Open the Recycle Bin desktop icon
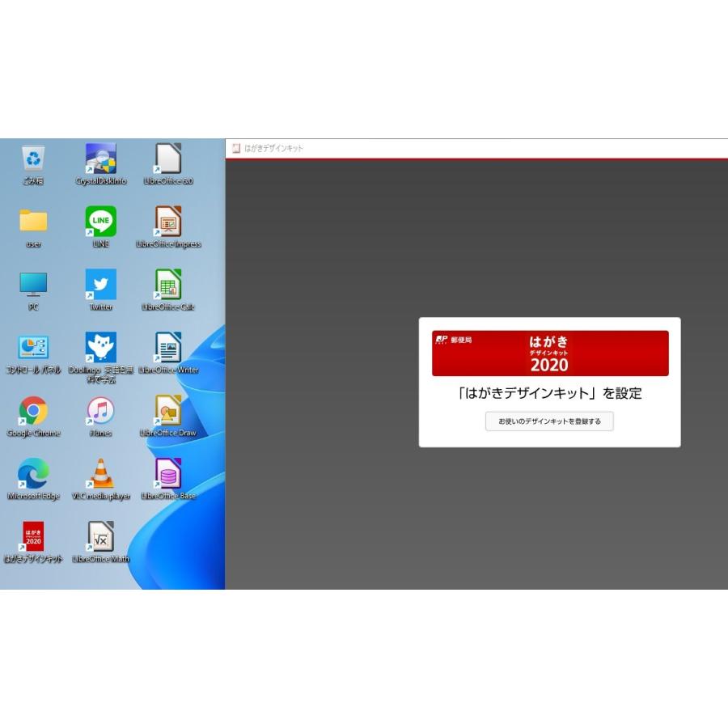This screenshot has height=728, width=728. 33,159
